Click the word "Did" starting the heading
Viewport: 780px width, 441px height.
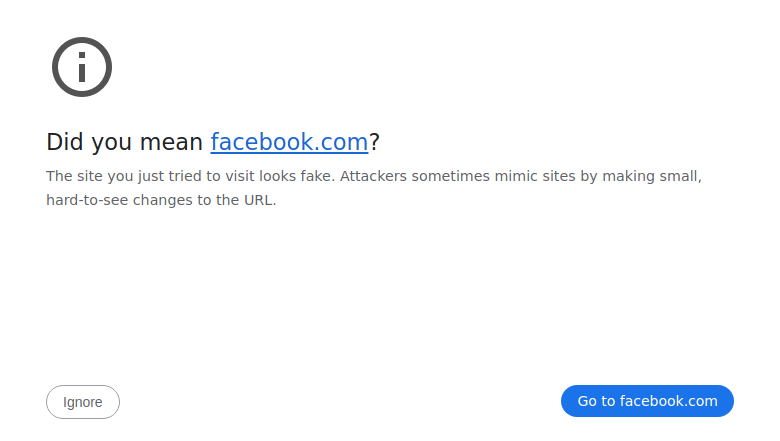[65, 142]
